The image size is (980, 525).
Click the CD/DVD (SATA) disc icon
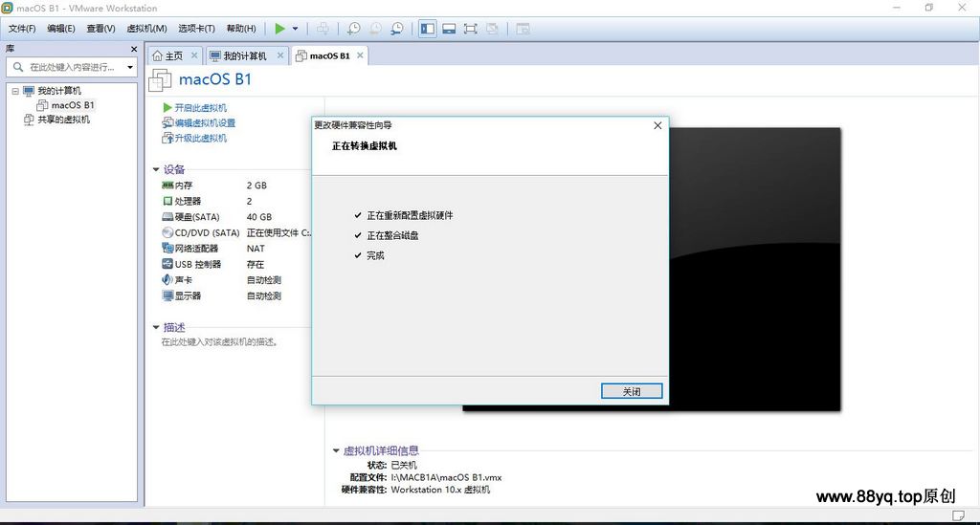coord(167,232)
